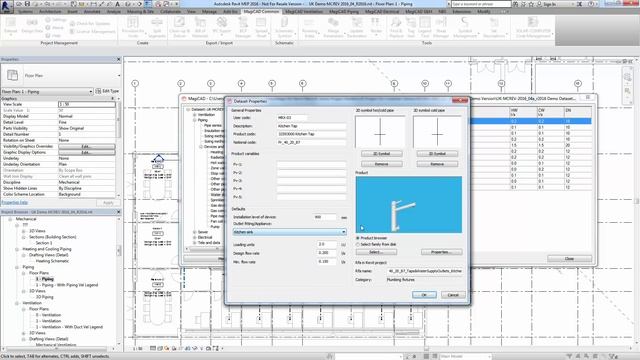Viewport: 640px width, 360px height.
Task: Open the MagiCAD Electrical ribbon tab
Action: tap(382, 12)
